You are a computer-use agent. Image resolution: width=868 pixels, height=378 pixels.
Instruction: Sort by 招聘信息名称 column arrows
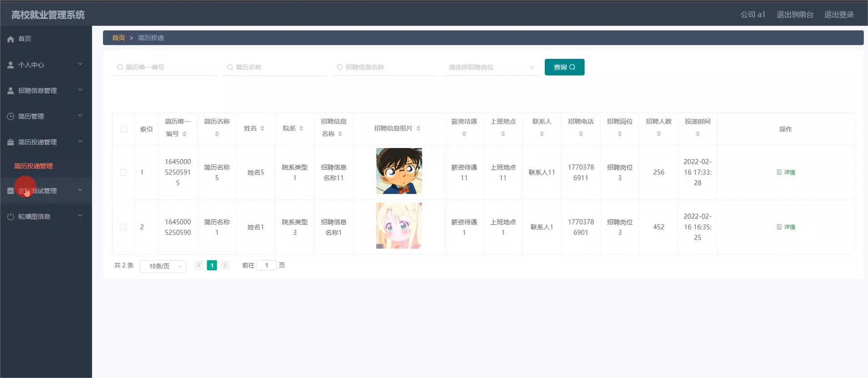pos(340,134)
